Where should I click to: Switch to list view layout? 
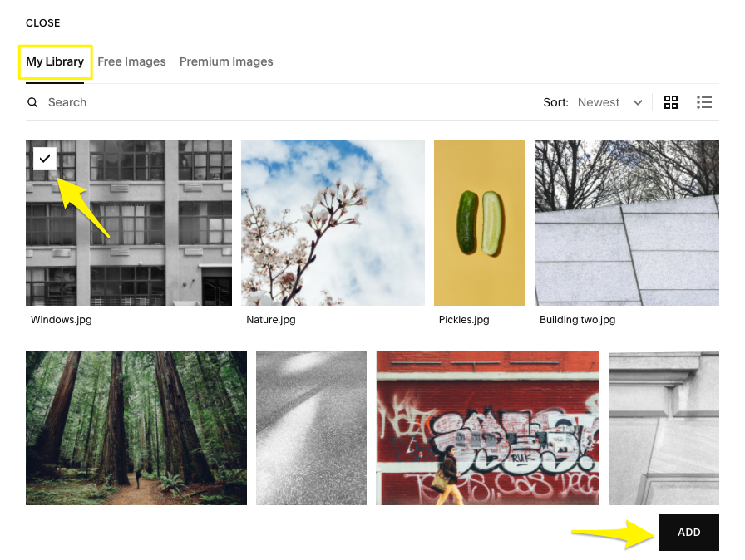coord(704,102)
